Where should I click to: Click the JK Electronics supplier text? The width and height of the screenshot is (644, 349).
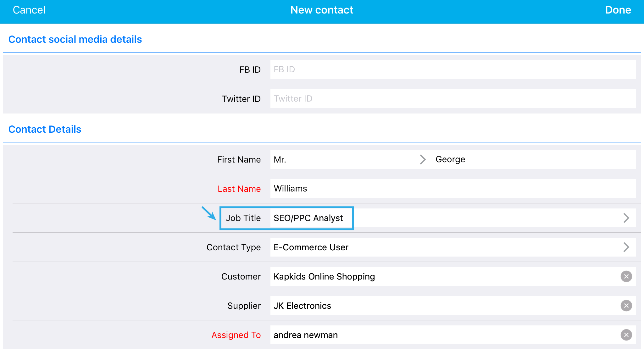point(302,306)
